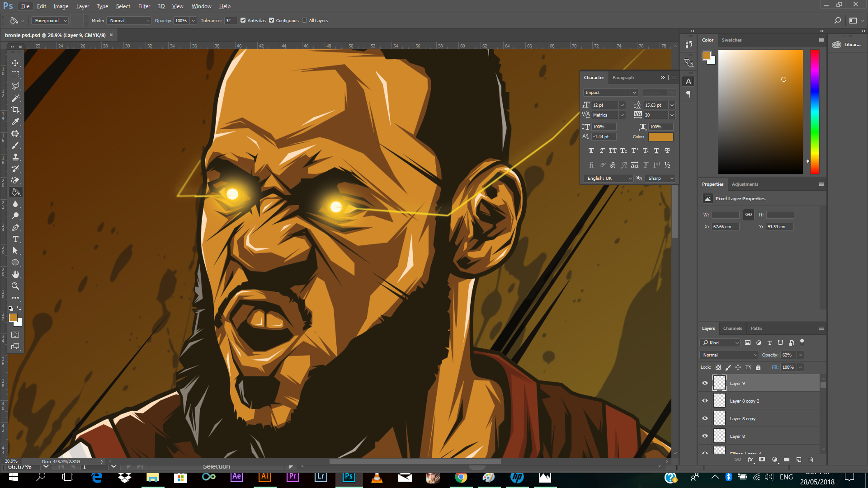Open the layer blend mode Normal dropdown

[729, 355]
